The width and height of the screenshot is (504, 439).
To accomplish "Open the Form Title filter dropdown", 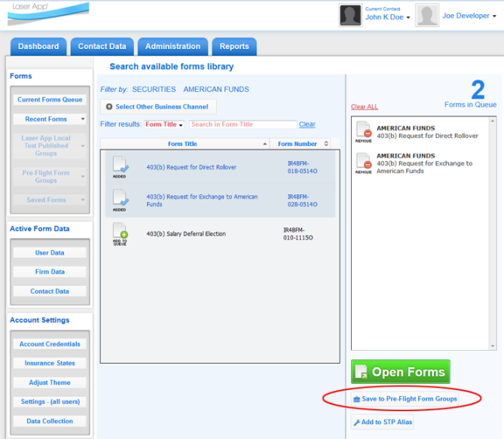I will click(165, 125).
